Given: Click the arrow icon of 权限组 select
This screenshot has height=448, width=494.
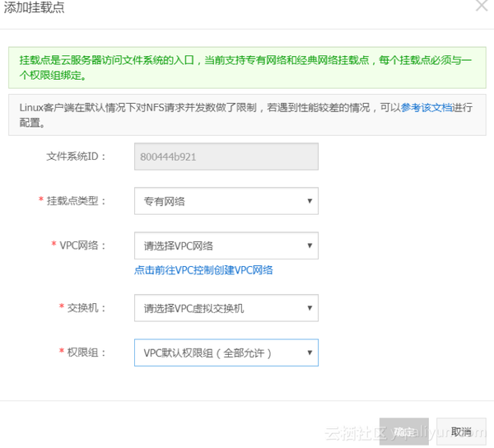Looking at the screenshot, I should click(x=310, y=352).
